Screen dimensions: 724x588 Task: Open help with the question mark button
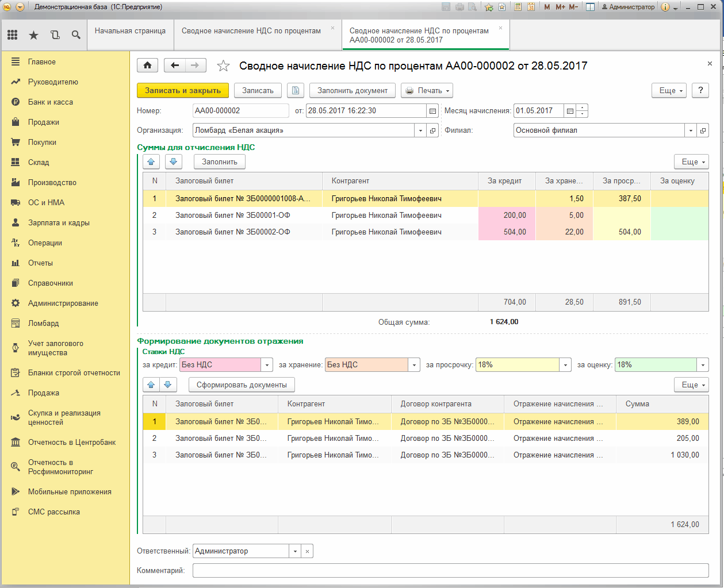700,90
